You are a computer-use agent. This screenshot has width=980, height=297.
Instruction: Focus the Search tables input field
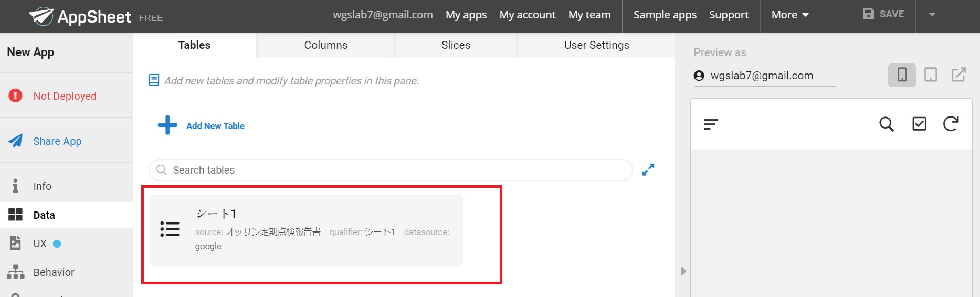[x=391, y=170]
